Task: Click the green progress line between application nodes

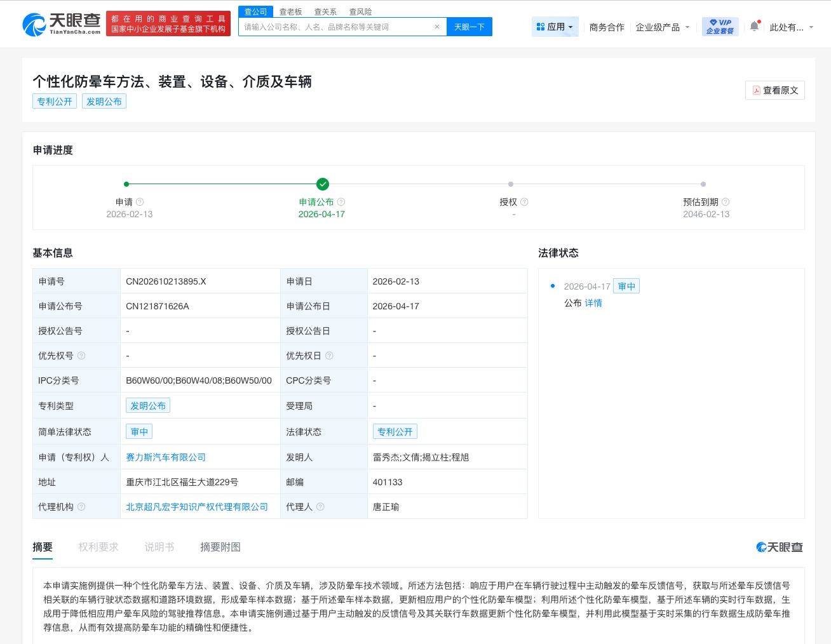Action: 222,184
